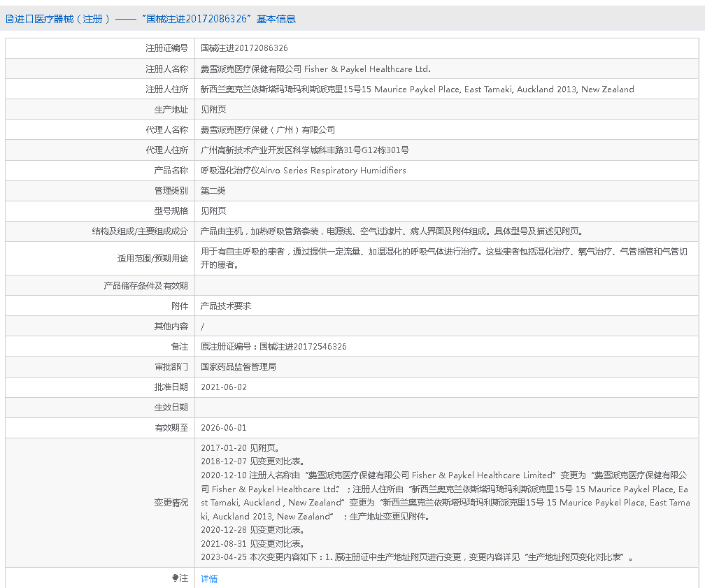Image resolution: width=705 pixels, height=588 pixels.
Task: Select the 审批部门 label
Action: (171, 366)
